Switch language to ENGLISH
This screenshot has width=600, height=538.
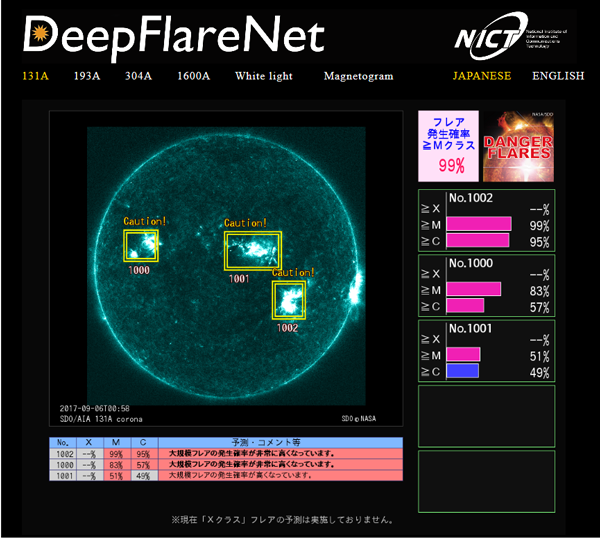point(558,76)
